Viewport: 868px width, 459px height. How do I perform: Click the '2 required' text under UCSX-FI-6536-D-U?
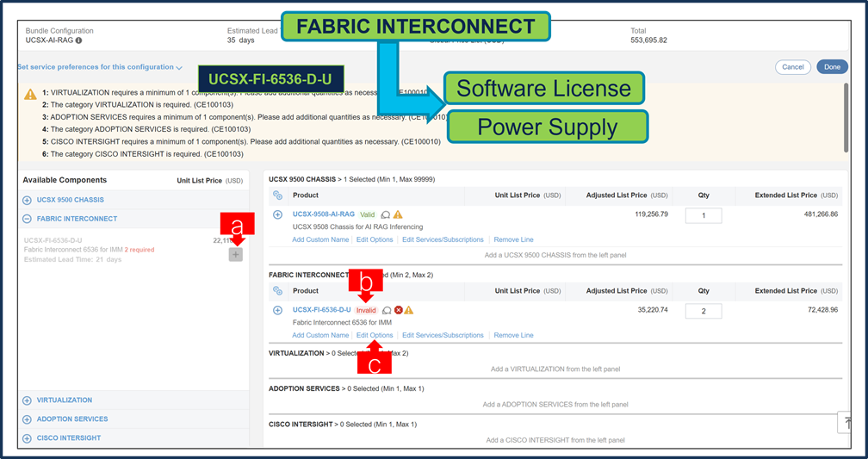(139, 250)
